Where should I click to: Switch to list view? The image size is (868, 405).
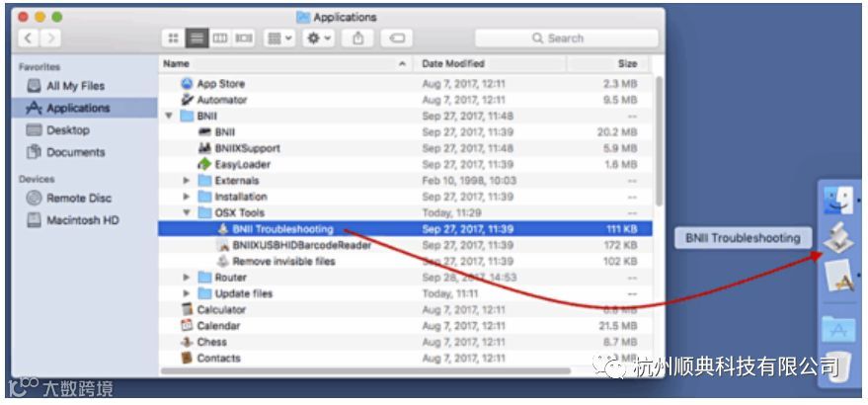197,39
